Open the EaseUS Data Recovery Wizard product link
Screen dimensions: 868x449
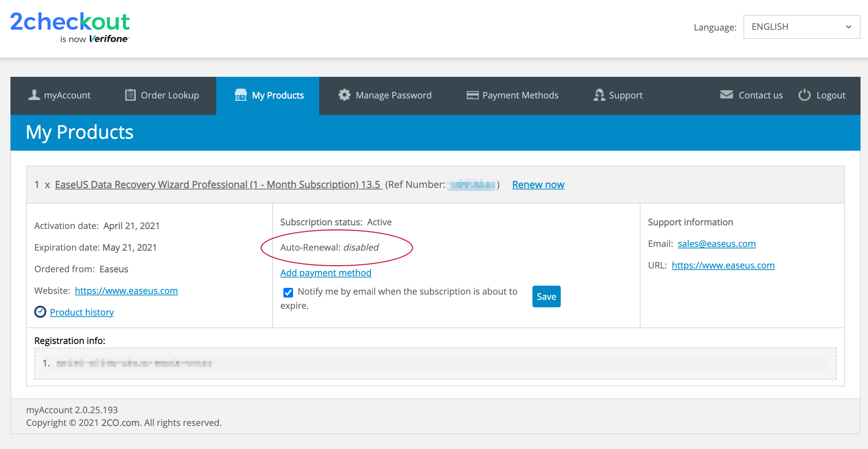coord(218,185)
